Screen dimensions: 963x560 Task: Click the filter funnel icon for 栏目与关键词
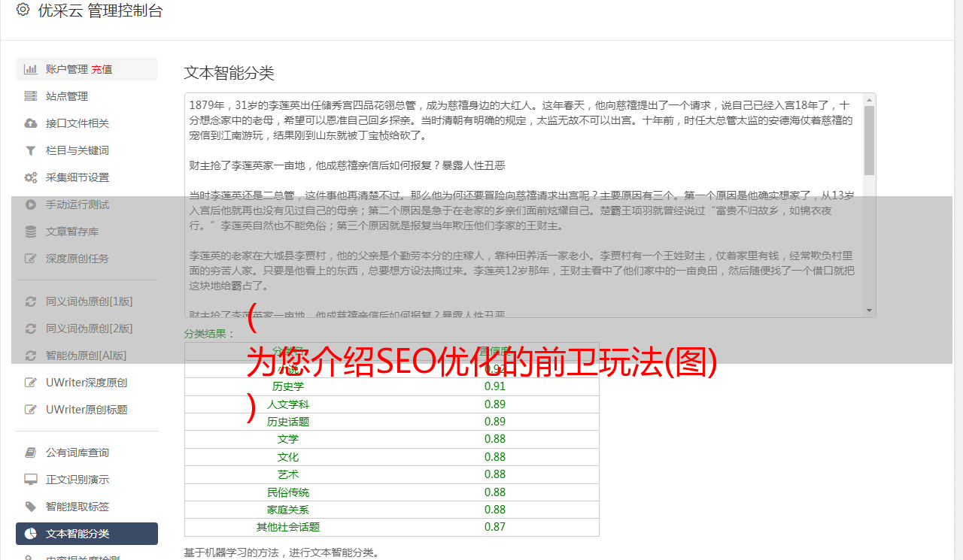tap(30, 150)
